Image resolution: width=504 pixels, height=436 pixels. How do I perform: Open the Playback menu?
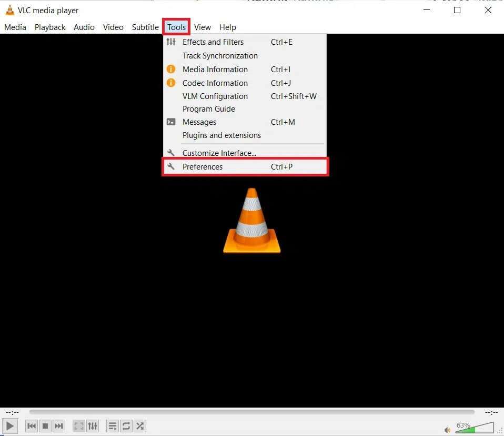click(50, 27)
